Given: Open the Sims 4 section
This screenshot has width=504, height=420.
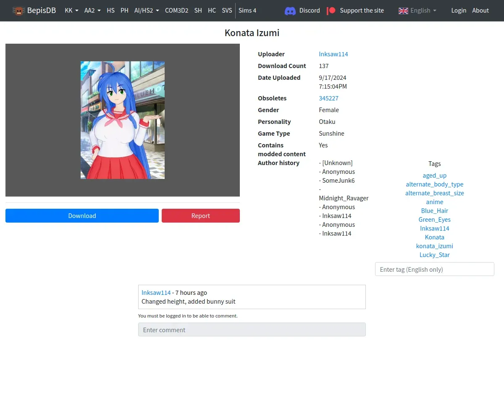Looking at the screenshot, I should click(247, 10).
